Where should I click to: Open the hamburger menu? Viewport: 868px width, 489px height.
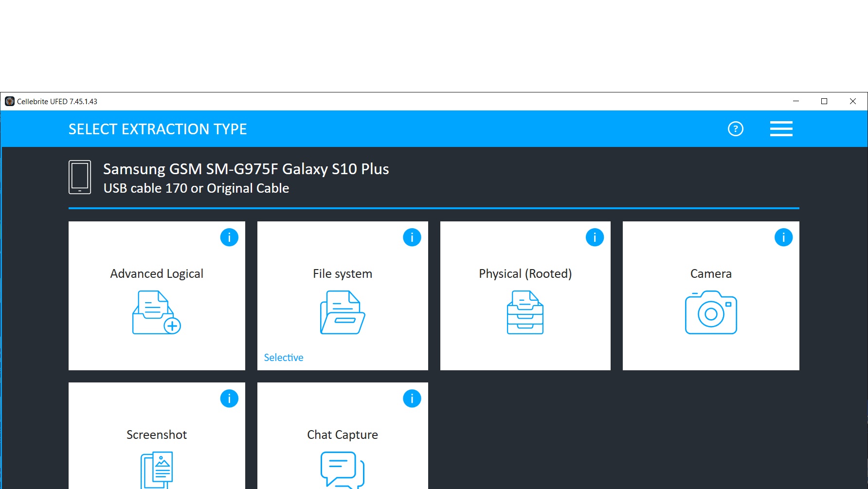[x=781, y=129]
